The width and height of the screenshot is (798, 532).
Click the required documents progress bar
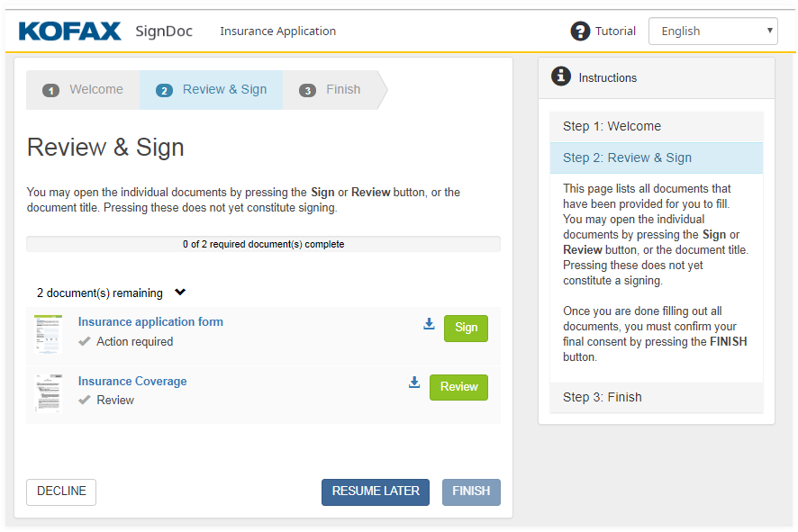tap(263, 244)
